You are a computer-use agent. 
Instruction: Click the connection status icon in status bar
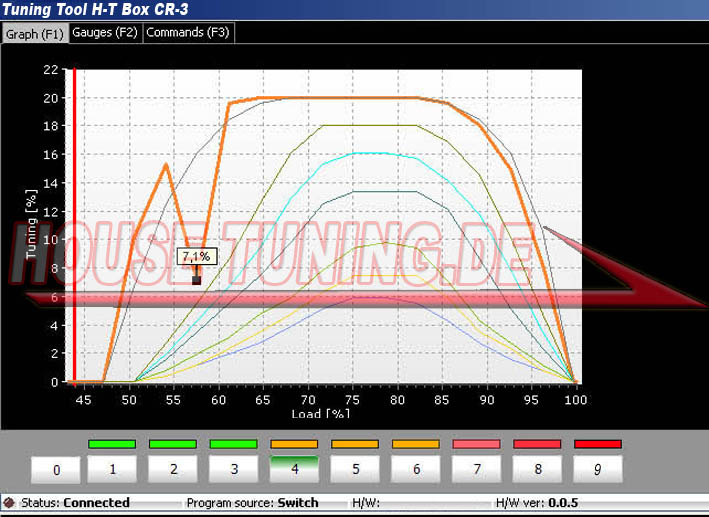[9, 503]
